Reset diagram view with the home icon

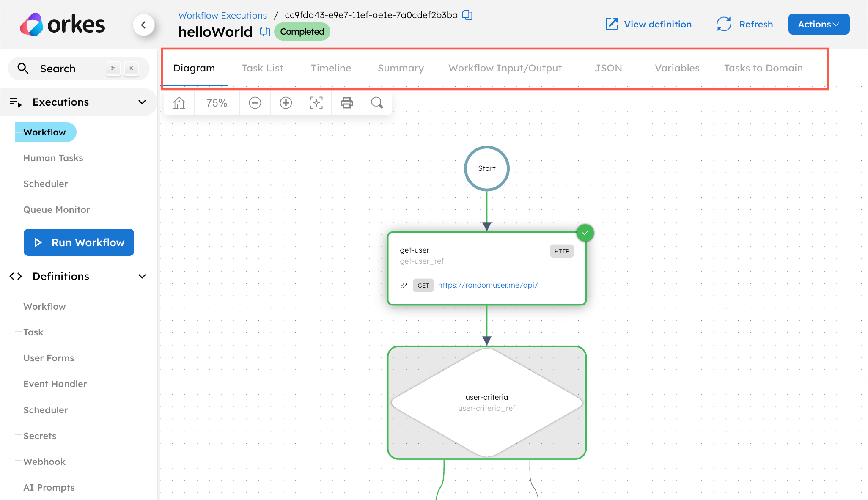pos(179,103)
